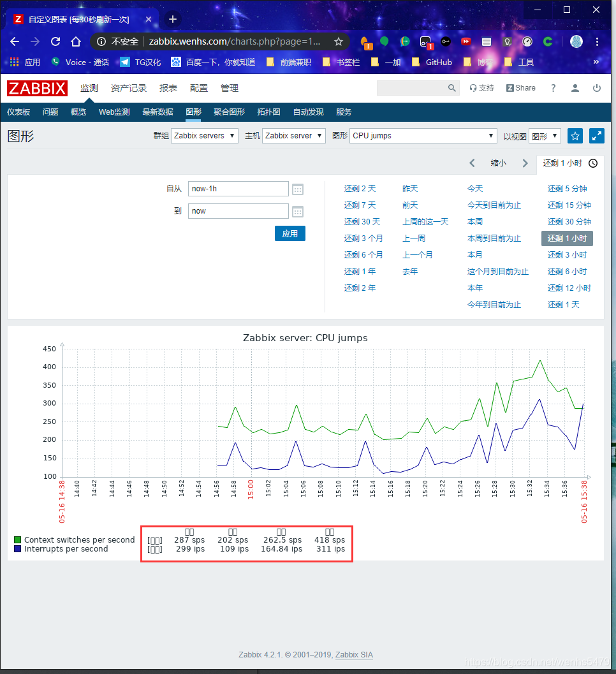Go to the Web监测 submenu
Image resolution: width=616 pixels, height=674 pixels.
114,112
